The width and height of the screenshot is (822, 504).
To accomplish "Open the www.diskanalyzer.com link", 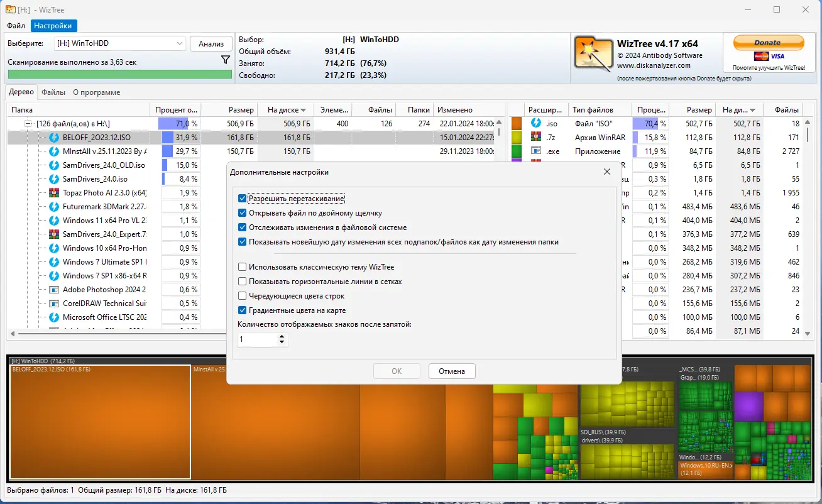I will 654,65.
